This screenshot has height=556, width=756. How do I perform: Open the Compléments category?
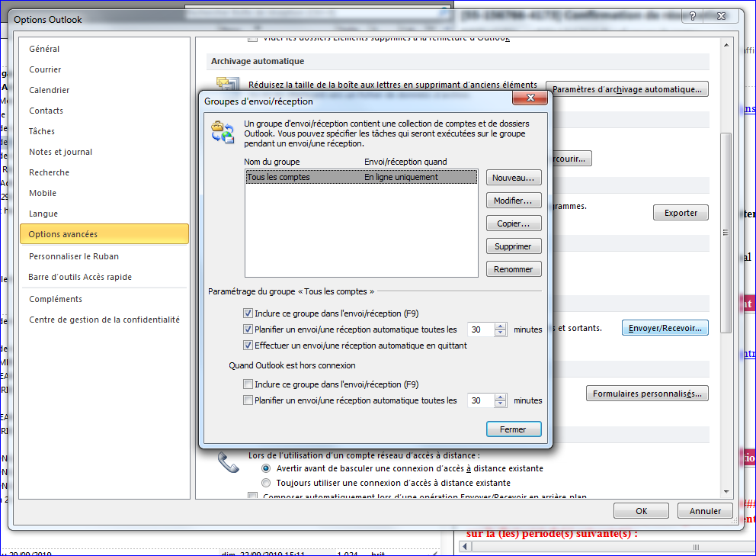pyautogui.click(x=104, y=299)
